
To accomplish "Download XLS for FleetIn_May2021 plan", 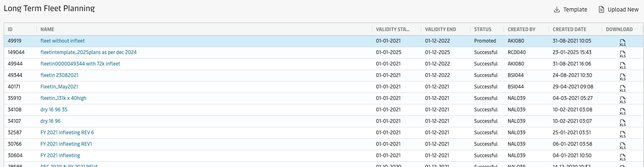I will click(622, 88).
